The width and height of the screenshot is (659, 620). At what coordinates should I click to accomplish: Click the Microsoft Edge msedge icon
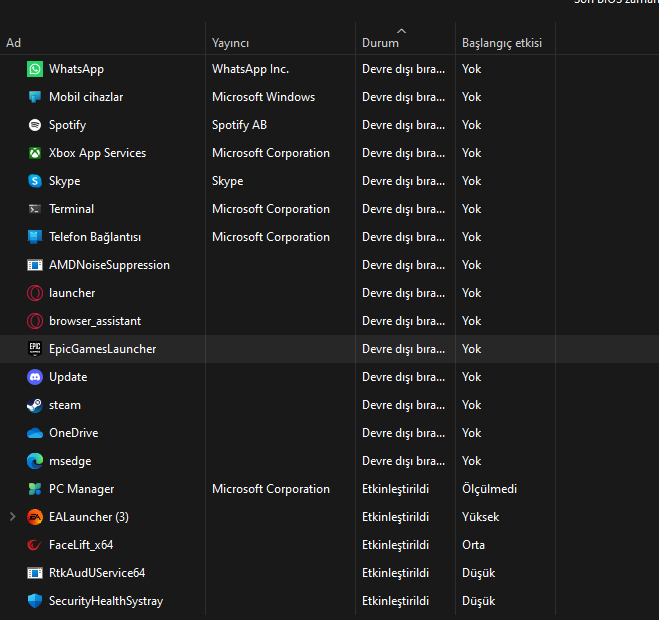click(35, 461)
